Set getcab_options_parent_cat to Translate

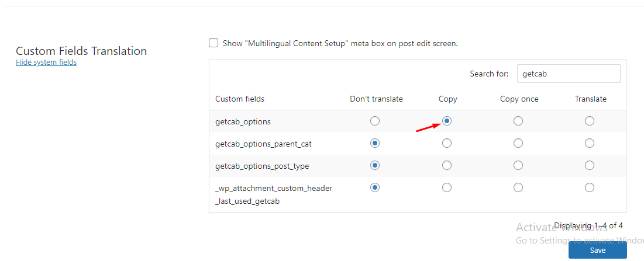[590, 143]
